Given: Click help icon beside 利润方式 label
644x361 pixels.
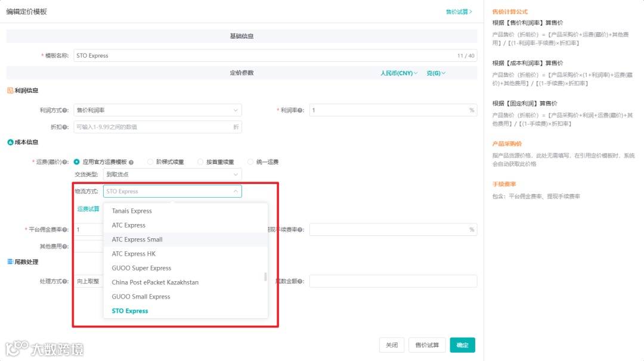Looking at the screenshot, I should (x=65, y=110).
